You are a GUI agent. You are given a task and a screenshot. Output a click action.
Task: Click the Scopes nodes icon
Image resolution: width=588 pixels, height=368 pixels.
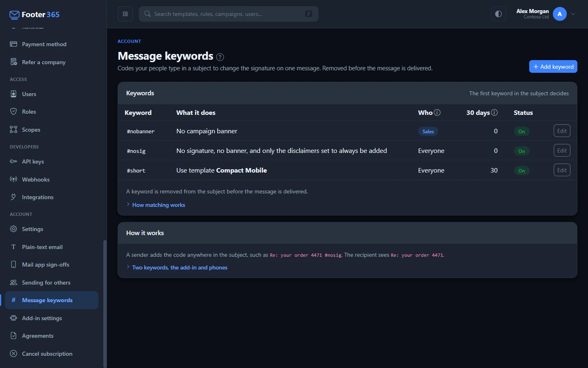coord(13,130)
